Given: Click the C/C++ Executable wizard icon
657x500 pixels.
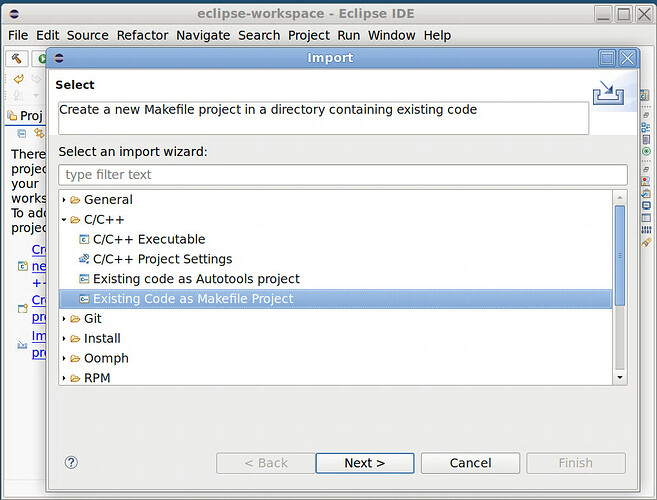Looking at the screenshot, I should (84, 239).
